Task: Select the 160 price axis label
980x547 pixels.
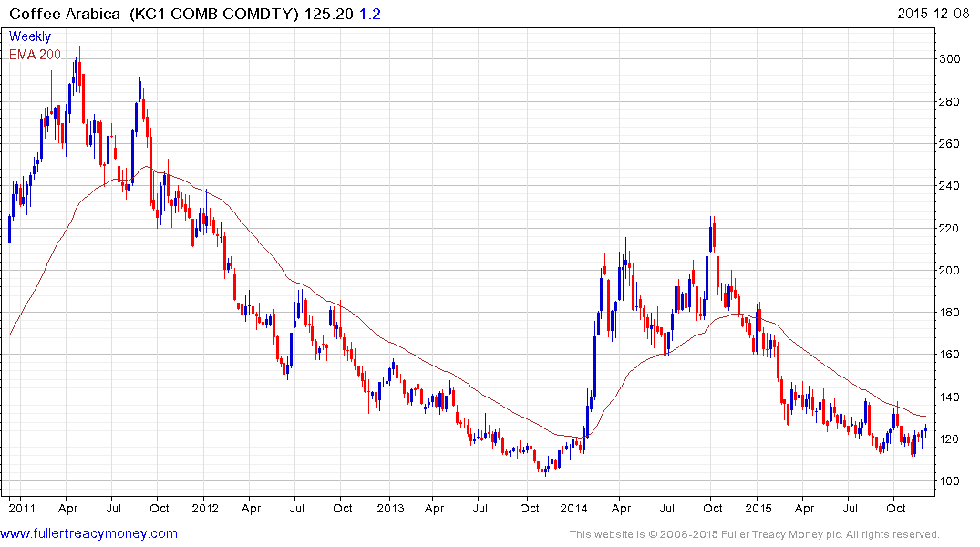Action: tap(949, 354)
